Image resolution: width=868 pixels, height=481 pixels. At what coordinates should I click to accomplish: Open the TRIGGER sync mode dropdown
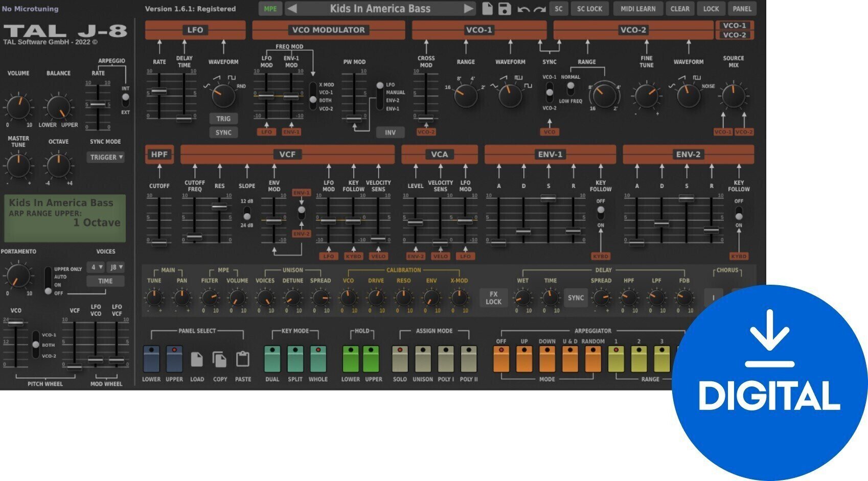point(105,157)
